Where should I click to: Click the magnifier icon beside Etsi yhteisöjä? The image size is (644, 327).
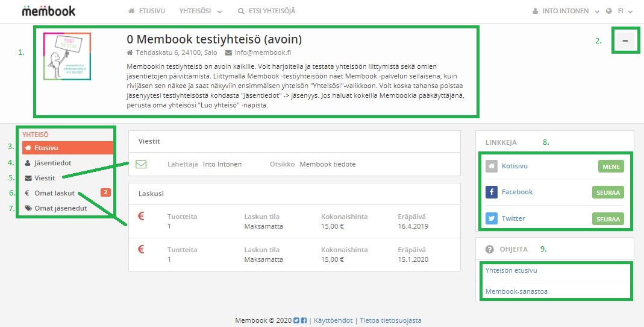coord(241,11)
